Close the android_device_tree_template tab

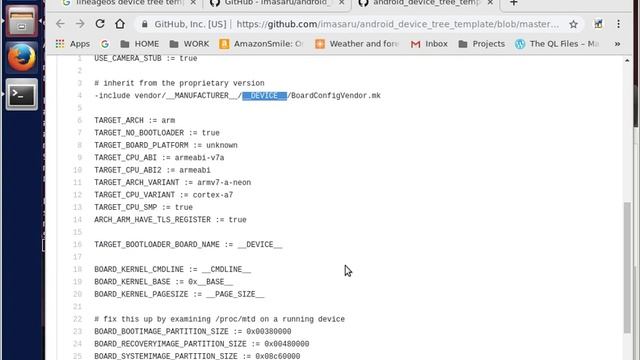tap(490, 3)
